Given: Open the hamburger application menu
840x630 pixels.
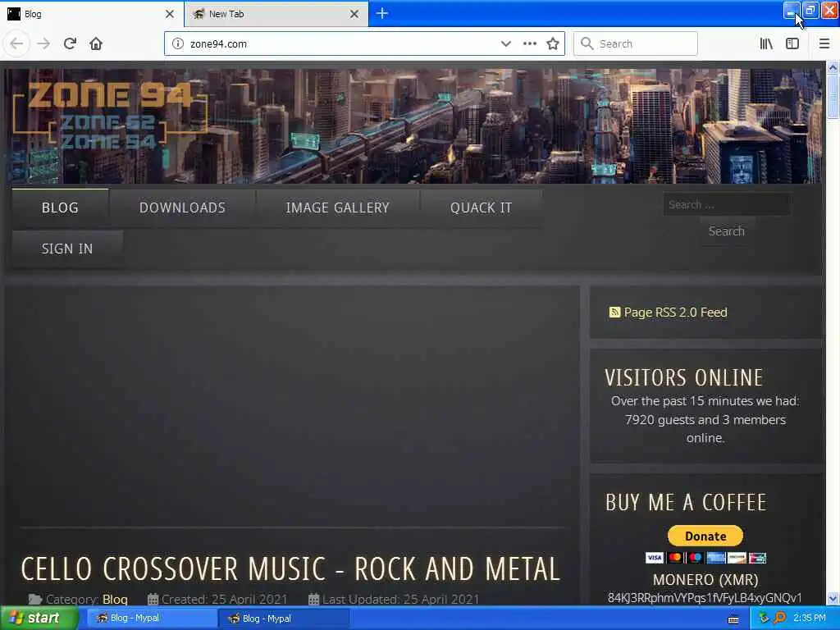Looking at the screenshot, I should (824, 43).
